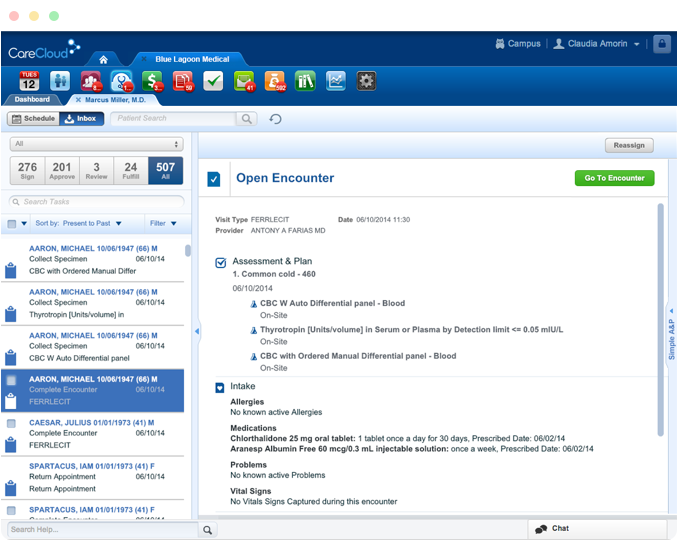679x541 pixels.
Task: Open the Claudia Amorin user menu
Action: click(x=597, y=44)
